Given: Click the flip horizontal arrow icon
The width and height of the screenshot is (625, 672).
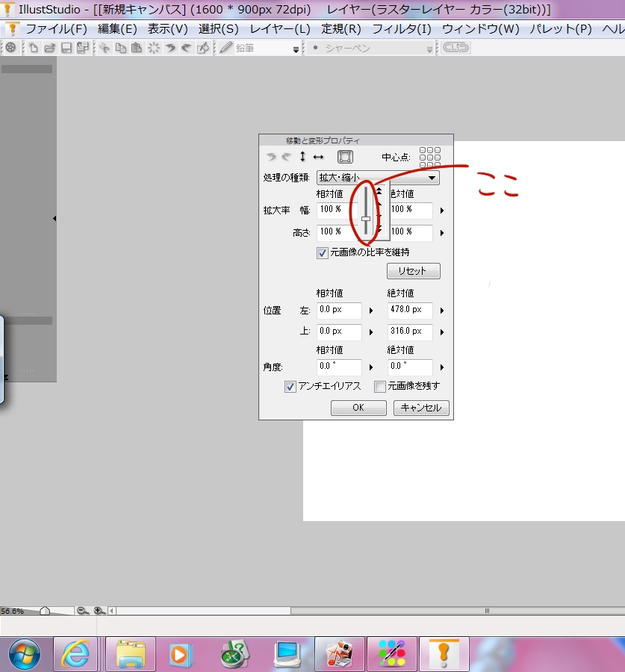Looking at the screenshot, I should [318, 157].
